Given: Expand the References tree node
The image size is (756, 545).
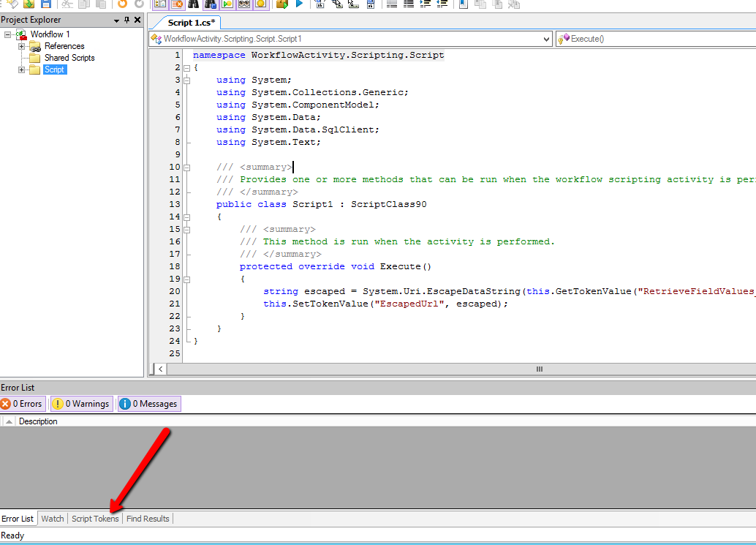Looking at the screenshot, I should click(21, 46).
